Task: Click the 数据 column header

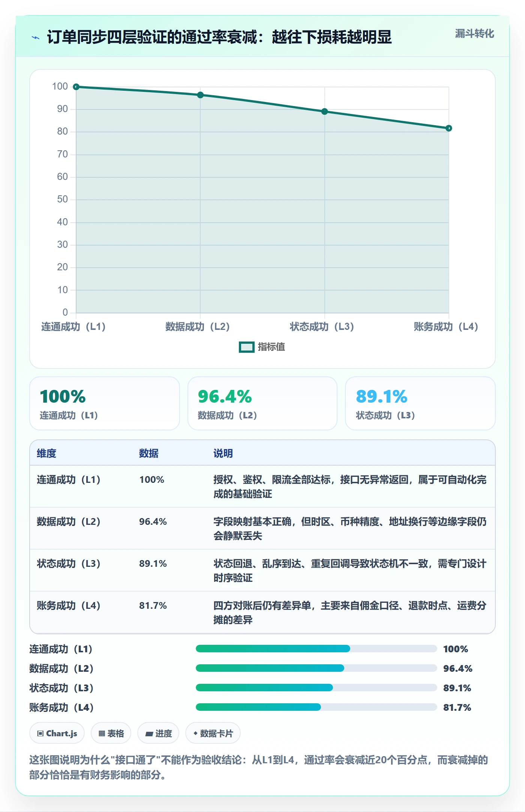Action: tap(149, 453)
